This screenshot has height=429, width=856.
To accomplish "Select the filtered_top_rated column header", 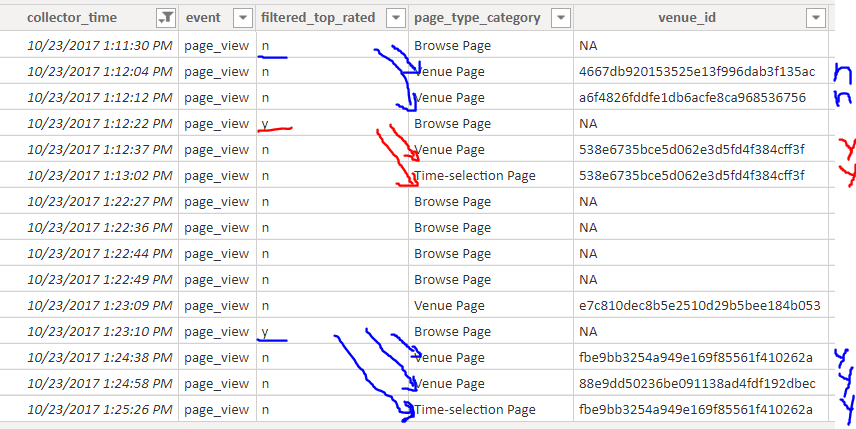I will pyautogui.click(x=318, y=18).
